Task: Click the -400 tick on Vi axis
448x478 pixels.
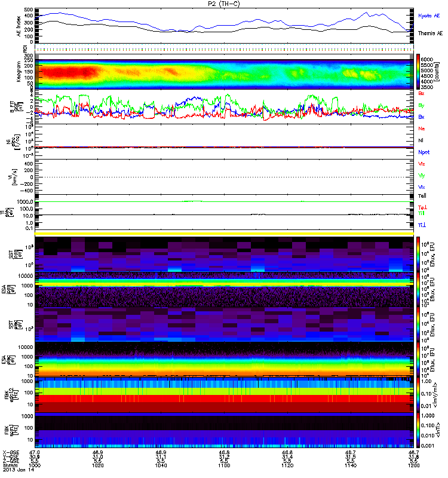Action: click(x=26, y=191)
